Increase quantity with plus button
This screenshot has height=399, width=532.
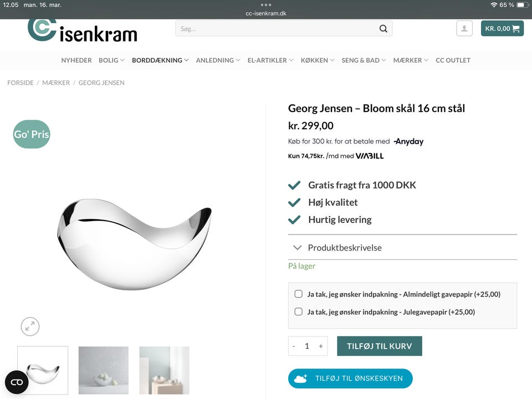(x=321, y=346)
